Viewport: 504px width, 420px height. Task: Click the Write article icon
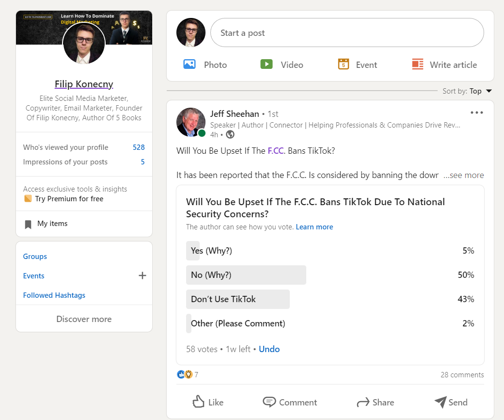point(418,64)
